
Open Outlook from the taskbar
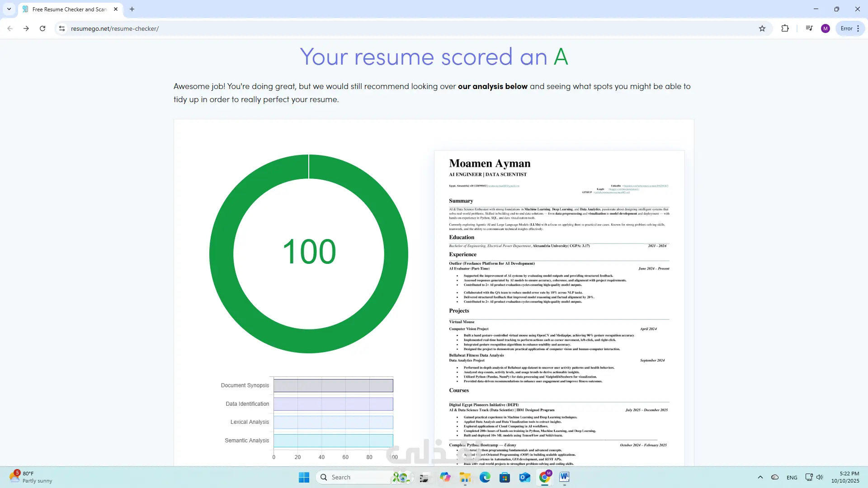coord(524,477)
